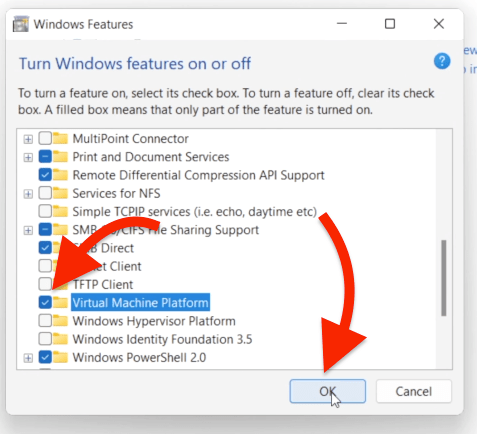Uncheck Remote Differential Compression API Support
Image resolution: width=477 pixels, height=434 pixels.
coord(45,175)
